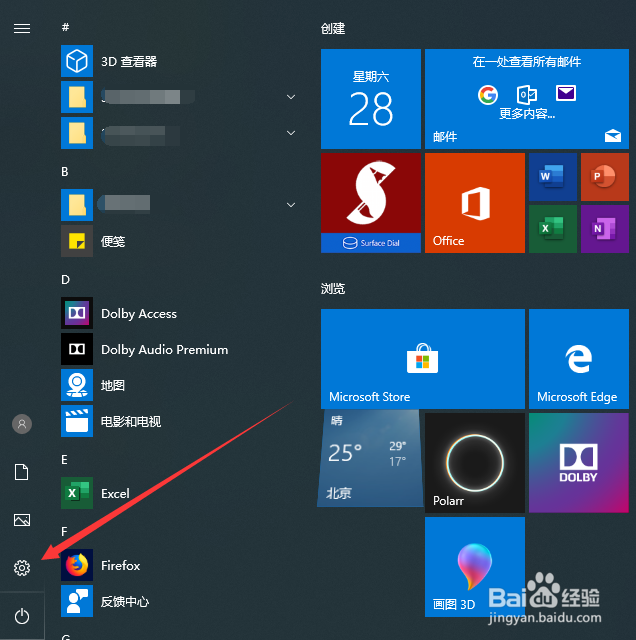Launch 3D 查看器 app

[x=179, y=61]
